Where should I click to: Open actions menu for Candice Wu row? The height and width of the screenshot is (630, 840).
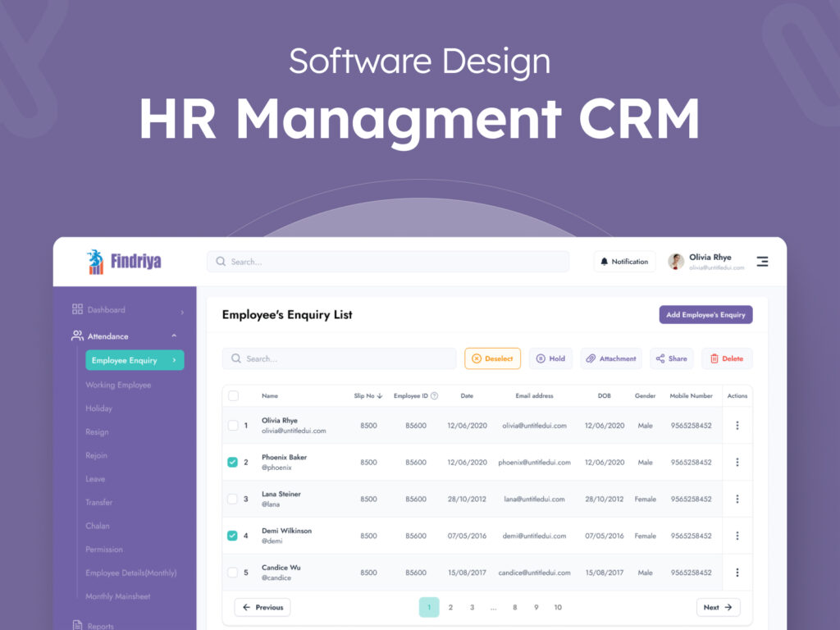tap(737, 573)
